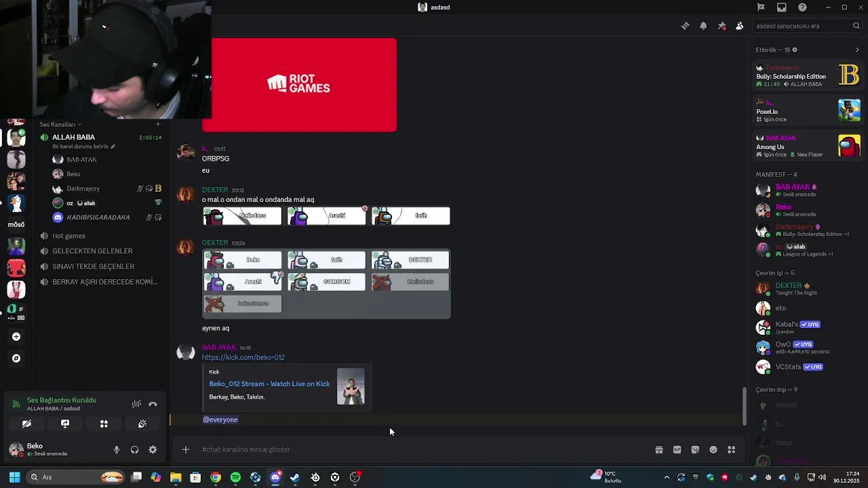Open the Threads icon in channel header
This screenshot has width=868, height=488.
point(685,26)
